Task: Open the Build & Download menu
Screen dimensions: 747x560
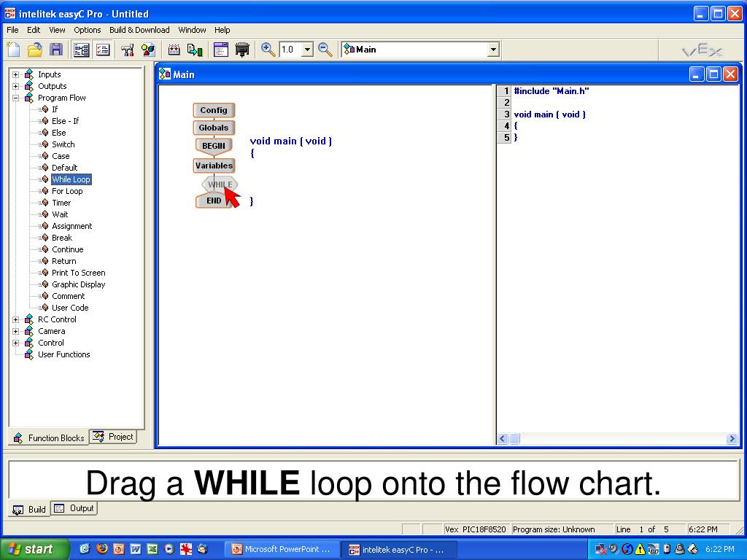Action: click(139, 29)
